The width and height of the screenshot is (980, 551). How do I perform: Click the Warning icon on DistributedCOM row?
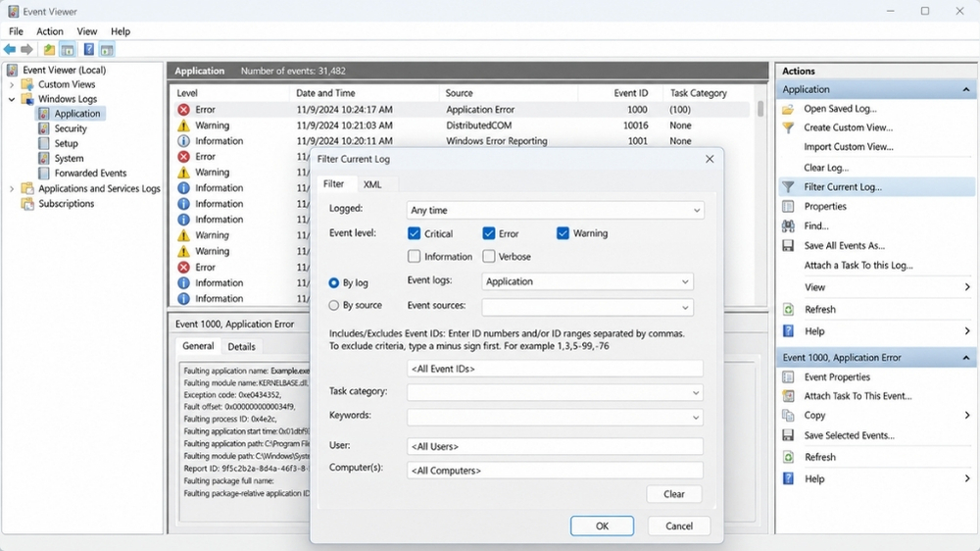[183, 125]
